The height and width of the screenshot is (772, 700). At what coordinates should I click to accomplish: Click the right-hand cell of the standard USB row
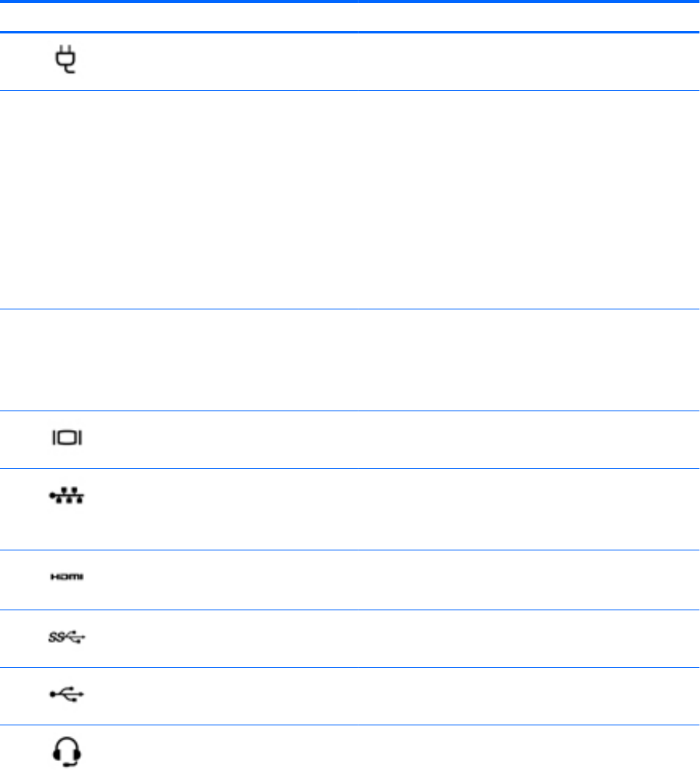[529, 696]
